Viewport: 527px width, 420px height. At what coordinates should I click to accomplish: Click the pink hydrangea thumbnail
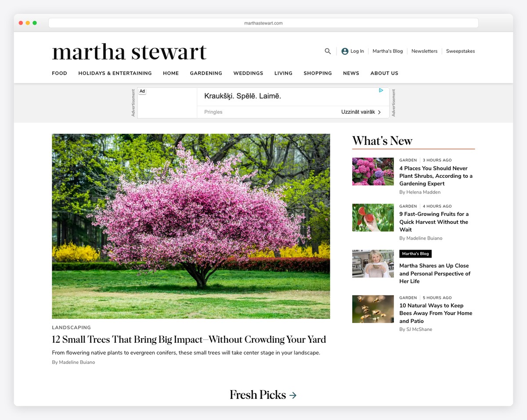pyautogui.click(x=372, y=171)
